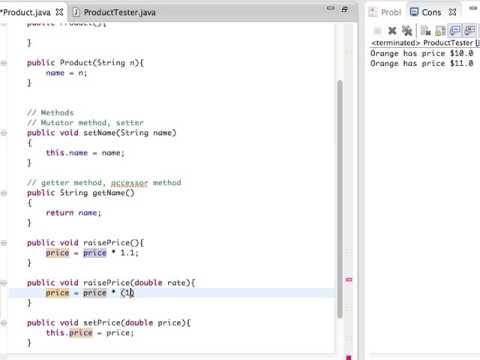Viewport: 480px width, 360px height.
Task: Click the line 'public Product(String n){'
Action: (x=85, y=63)
